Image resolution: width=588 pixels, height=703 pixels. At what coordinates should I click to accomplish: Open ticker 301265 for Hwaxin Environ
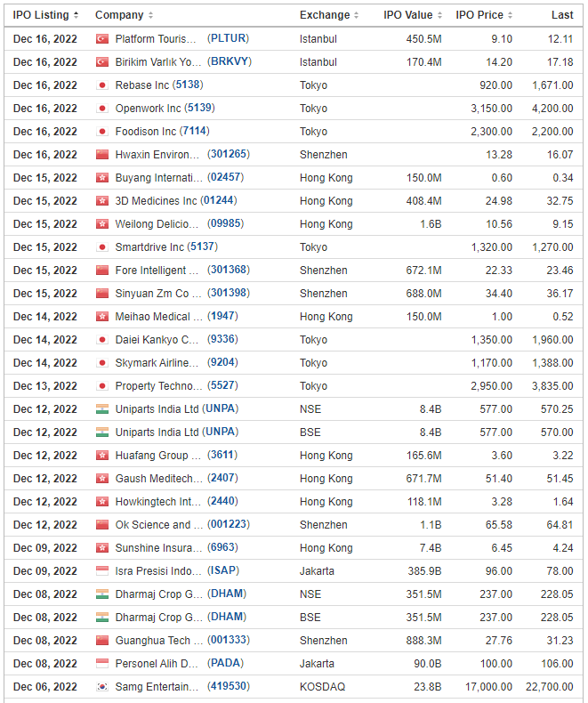click(228, 154)
